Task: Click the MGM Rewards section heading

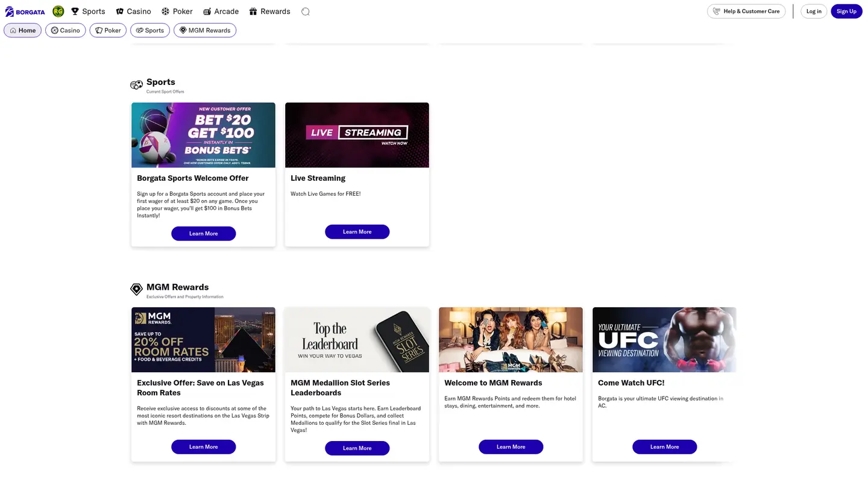Action: coord(178,287)
